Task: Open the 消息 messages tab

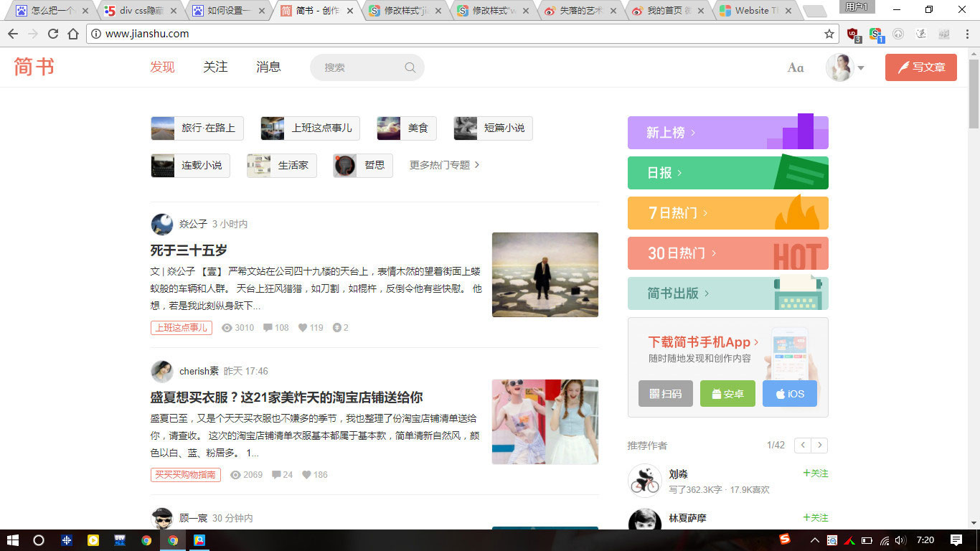Action: [268, 67]
